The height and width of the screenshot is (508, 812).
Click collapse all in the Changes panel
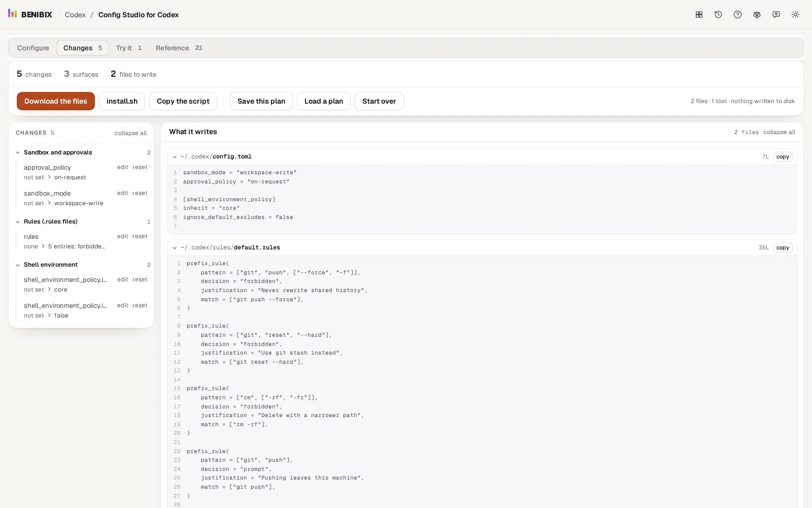(x=130, y=133)
